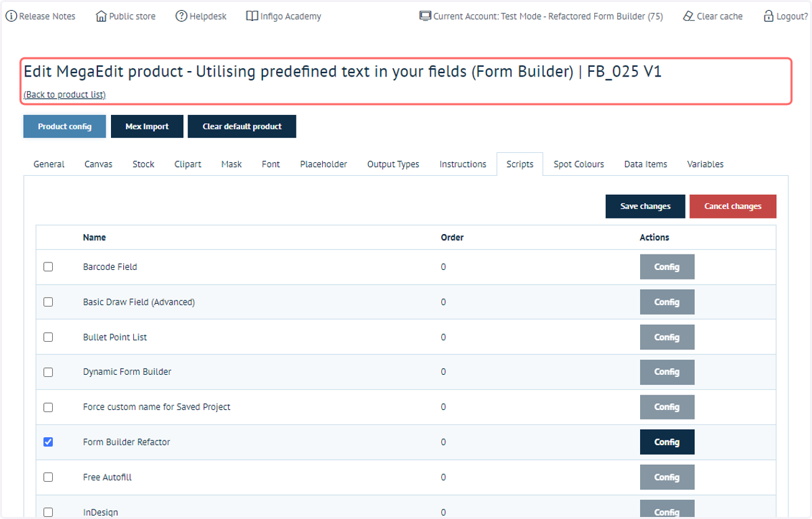This screenshot has width=812, height=519.
Task: Click the Infigo Academy book icon
Action: (252, 16)
